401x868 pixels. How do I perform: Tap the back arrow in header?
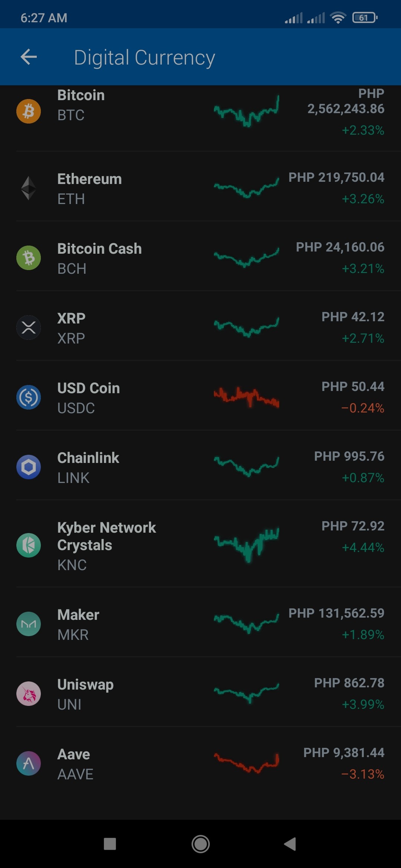coord(29,57)
